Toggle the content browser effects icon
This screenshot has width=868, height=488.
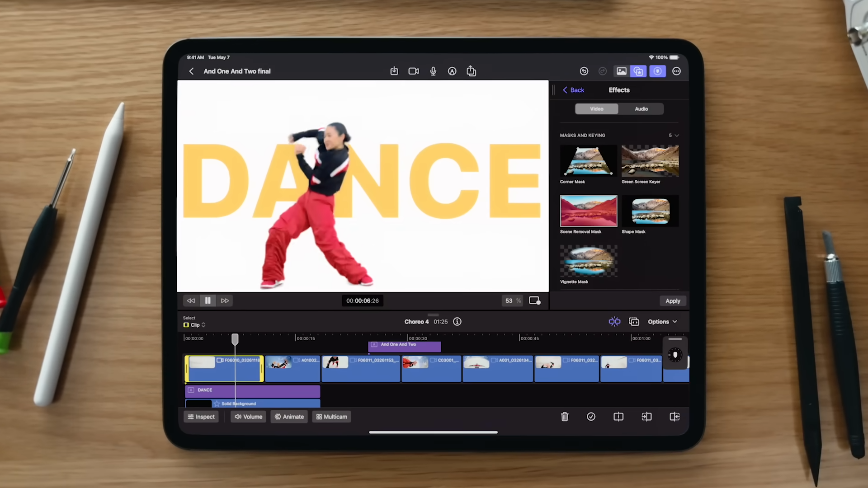(x=638, y=71)
